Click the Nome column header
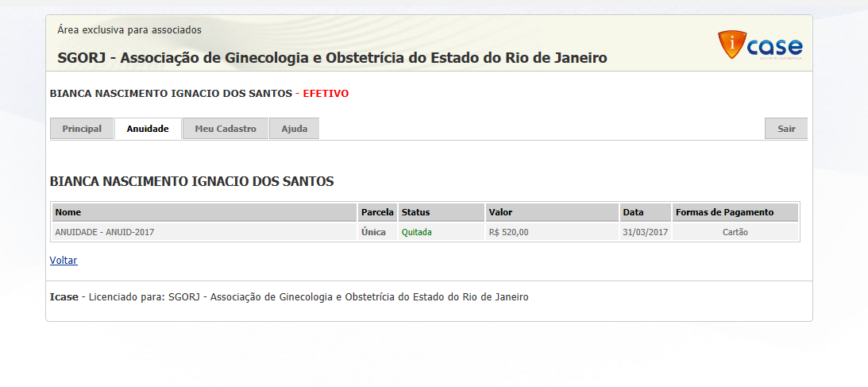 68,212
